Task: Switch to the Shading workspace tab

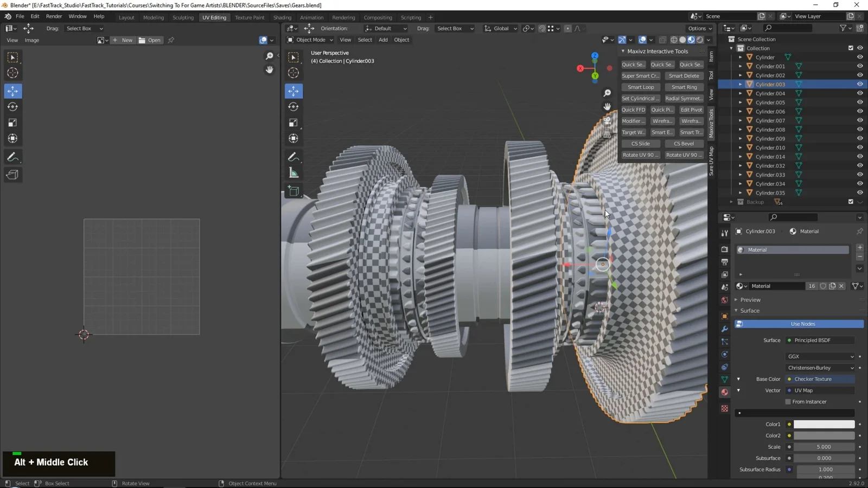Action: point(282,17)
